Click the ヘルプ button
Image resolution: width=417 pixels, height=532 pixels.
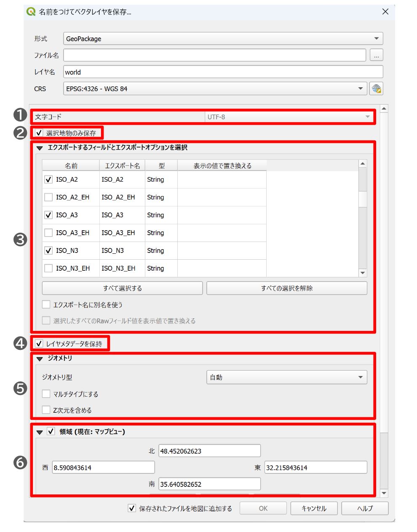pyautogui.click(x=365, y=508)
